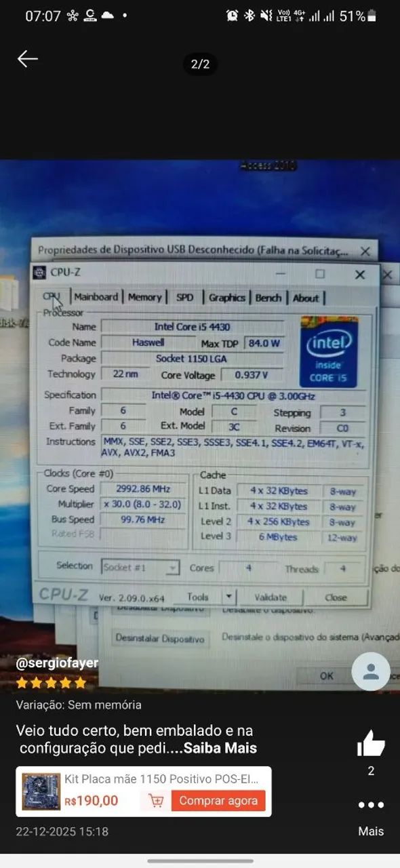Close the CPU-Z window with X
400x868 pixels.
[x=360, y=275]
